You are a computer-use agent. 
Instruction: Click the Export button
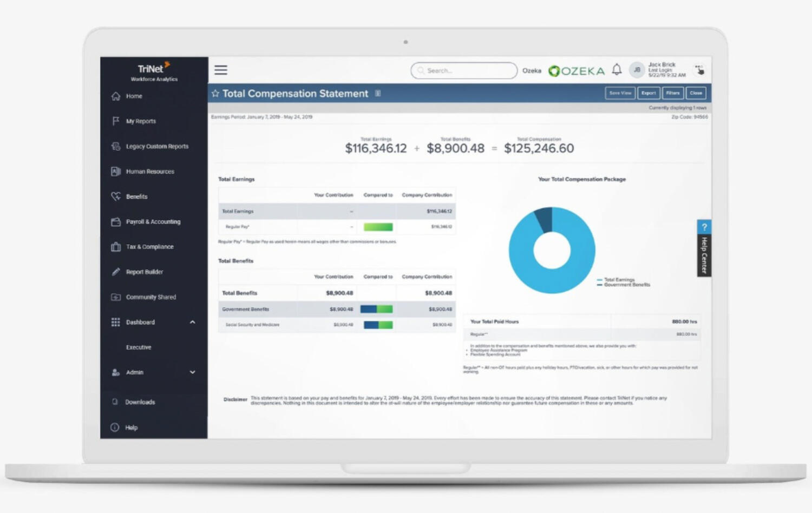648,93
